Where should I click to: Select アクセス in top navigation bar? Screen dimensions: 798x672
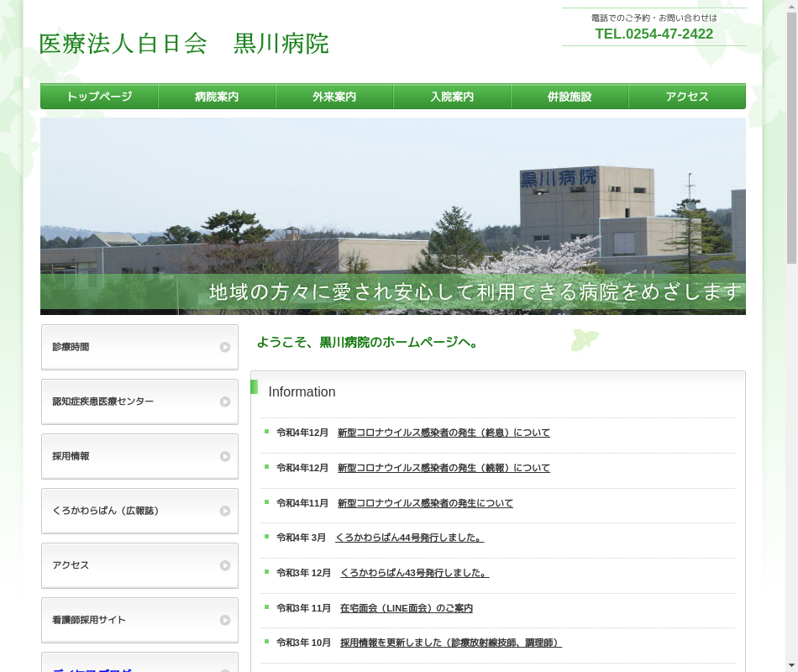[x=687, y=97]
